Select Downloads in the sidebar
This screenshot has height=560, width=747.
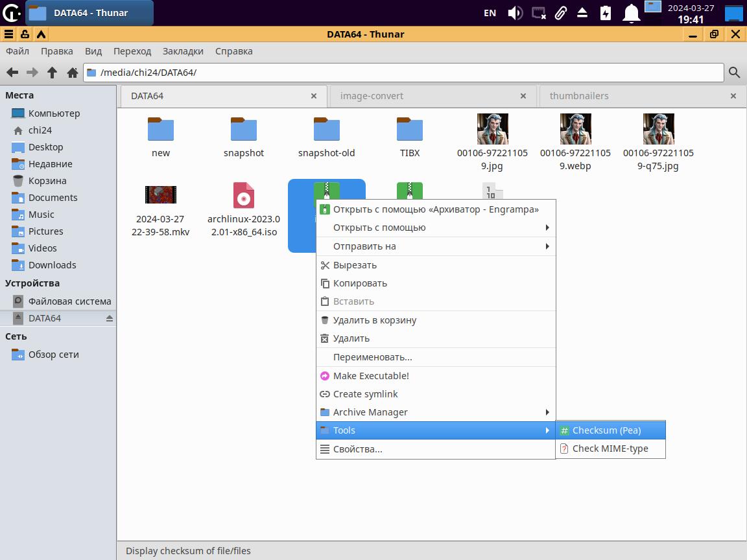pos(52,265)
